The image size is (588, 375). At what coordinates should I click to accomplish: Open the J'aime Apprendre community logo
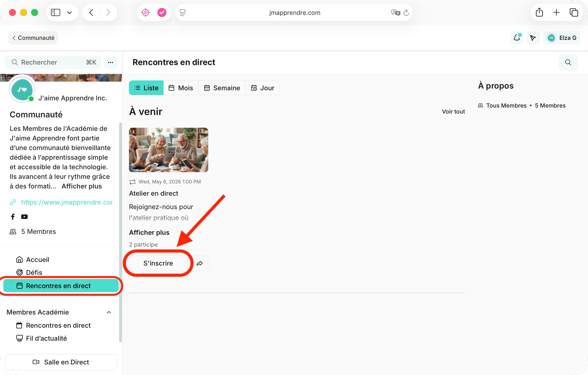[22, 90]
